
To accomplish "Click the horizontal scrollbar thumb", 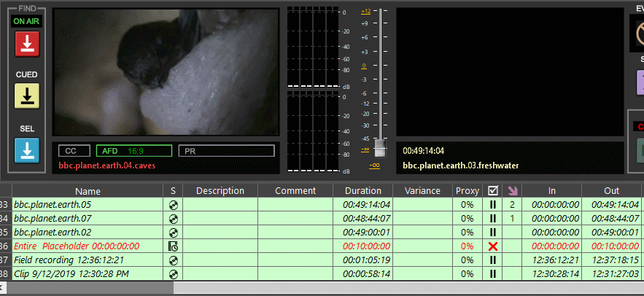I will click(x=90, y=288).
